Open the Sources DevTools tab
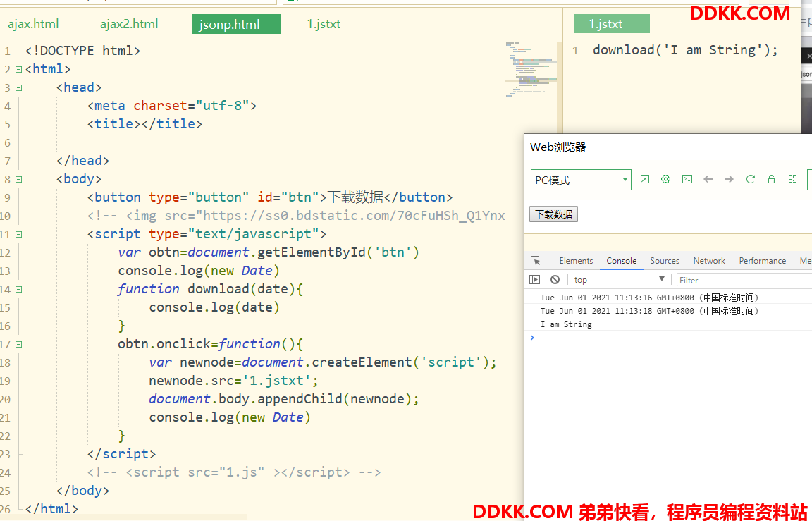The image size is (812, 521). tap(665, 261)
